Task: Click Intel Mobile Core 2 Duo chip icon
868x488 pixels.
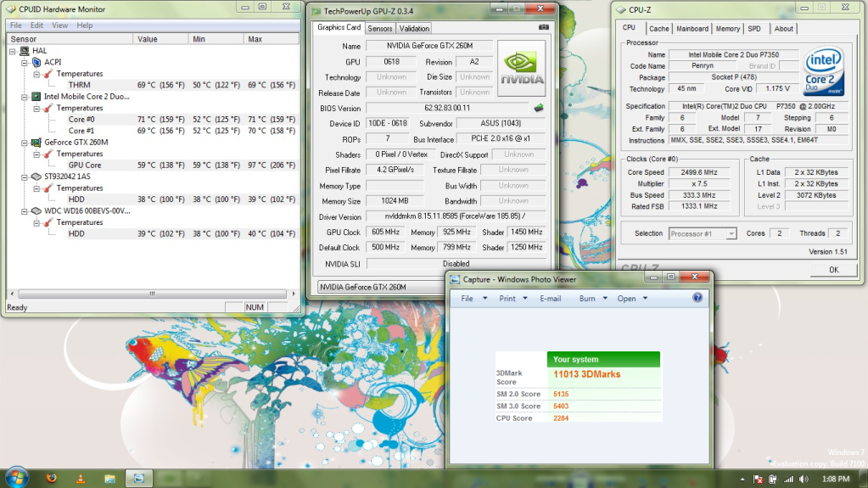Action: (36, 97)
